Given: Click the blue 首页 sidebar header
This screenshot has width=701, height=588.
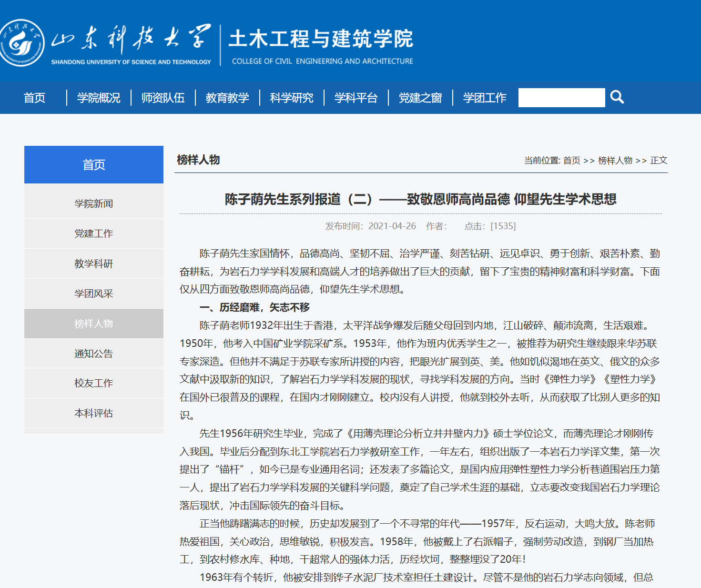Looking at the screenshot, I should [x=94, y=165].
